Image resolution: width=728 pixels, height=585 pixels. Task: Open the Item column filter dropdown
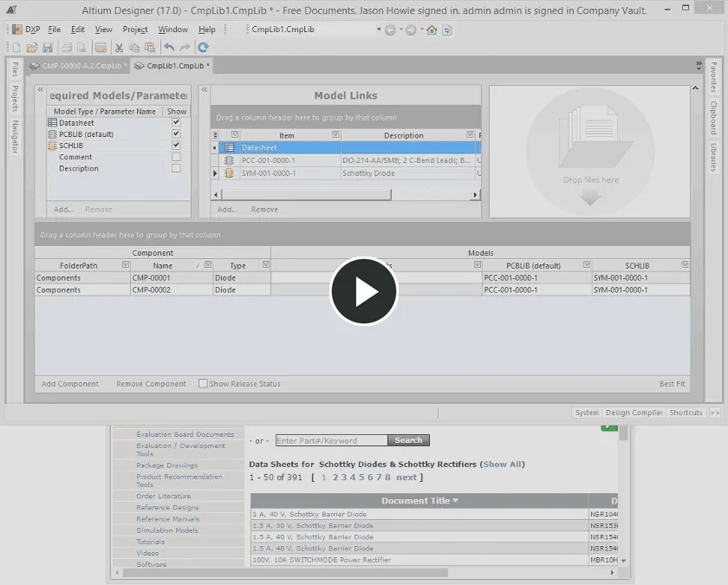[335, 134]
